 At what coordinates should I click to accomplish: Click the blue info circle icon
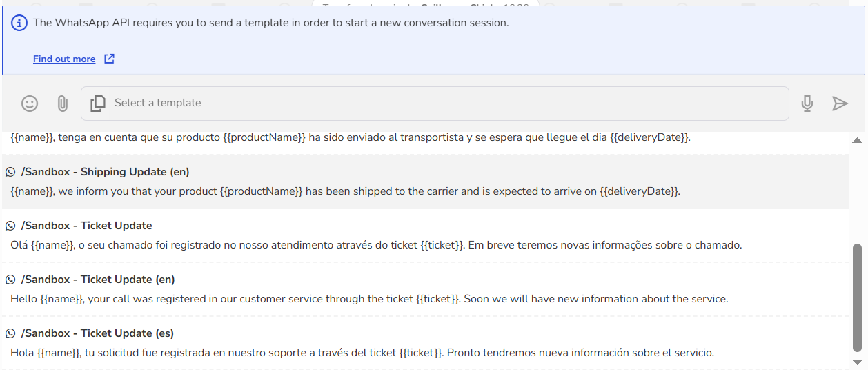click(20, 23)
